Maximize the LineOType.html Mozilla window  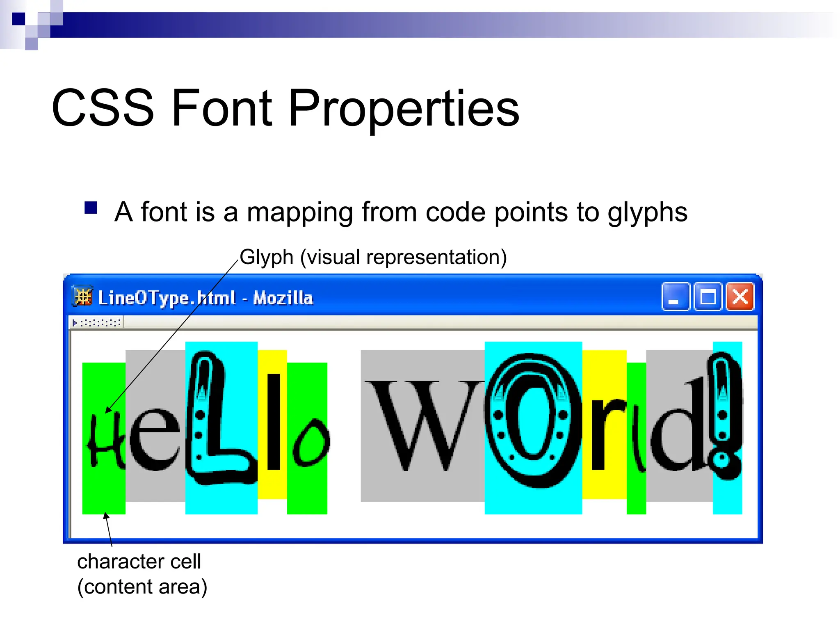click(x=708, y=297)
